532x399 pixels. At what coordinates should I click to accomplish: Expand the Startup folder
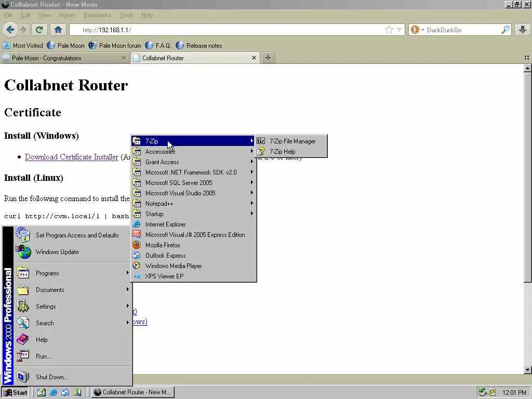pyautogui.click(x=193, y=214)
